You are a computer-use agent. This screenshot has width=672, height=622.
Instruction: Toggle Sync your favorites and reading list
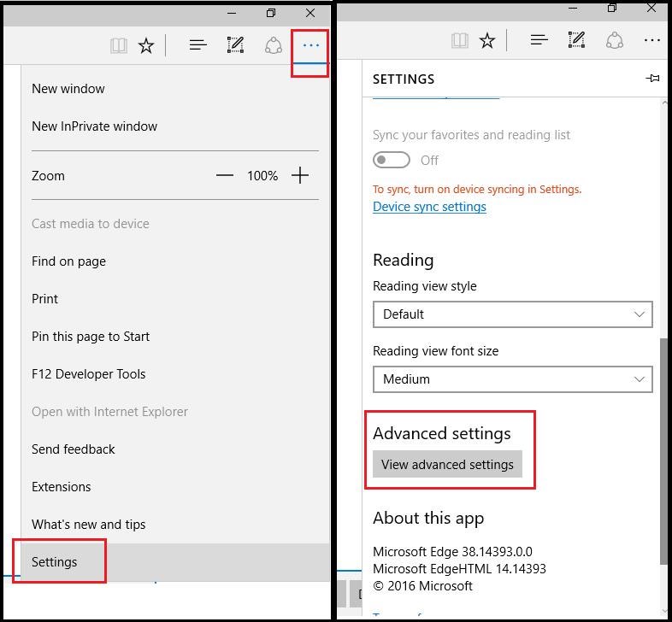click(392, 161)
